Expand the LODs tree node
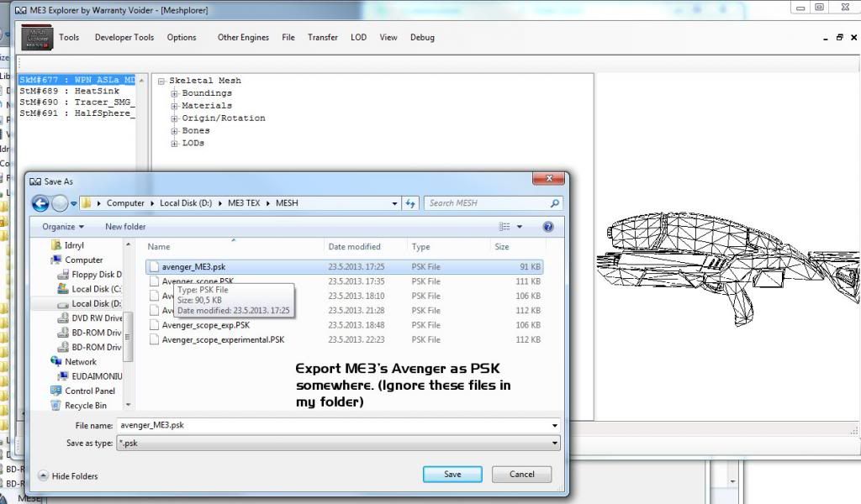 click(x=174, y=144)
